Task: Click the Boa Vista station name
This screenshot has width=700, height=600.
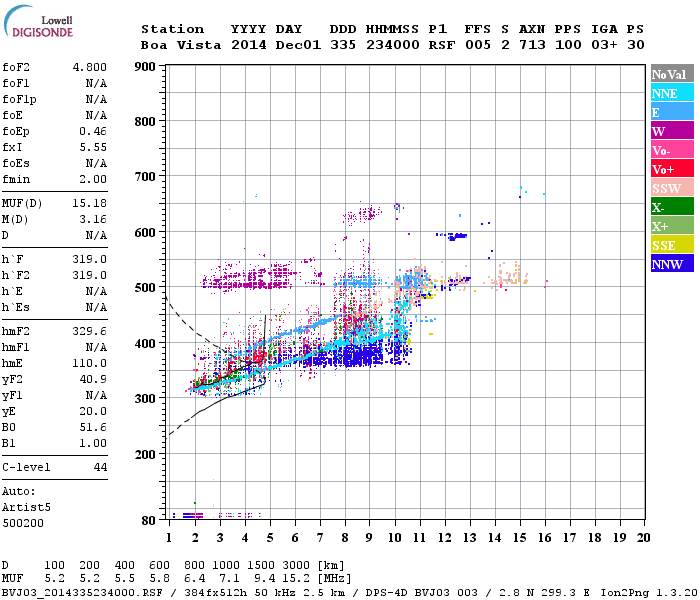Action: point(181,46)
